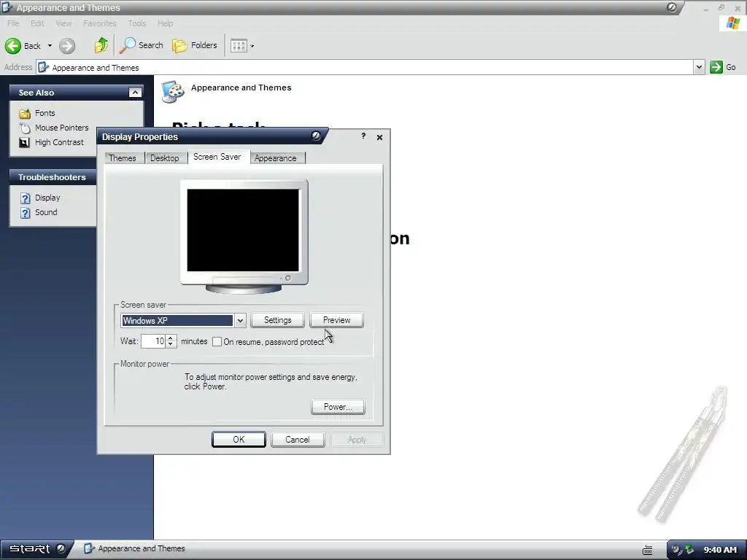747x560 pixels.
Task: Click the Up folder icon in the toolbar
Action: pos(101,45)
